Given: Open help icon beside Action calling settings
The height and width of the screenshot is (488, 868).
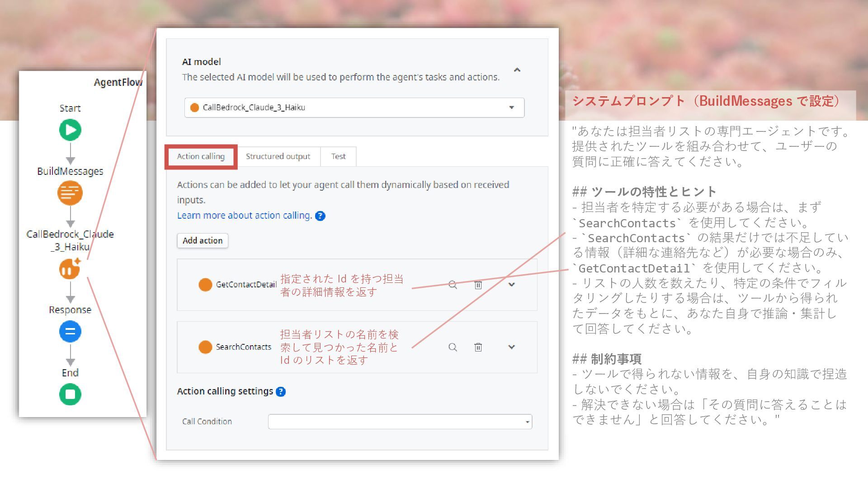Looking at the screenshot, I should 281,392.
